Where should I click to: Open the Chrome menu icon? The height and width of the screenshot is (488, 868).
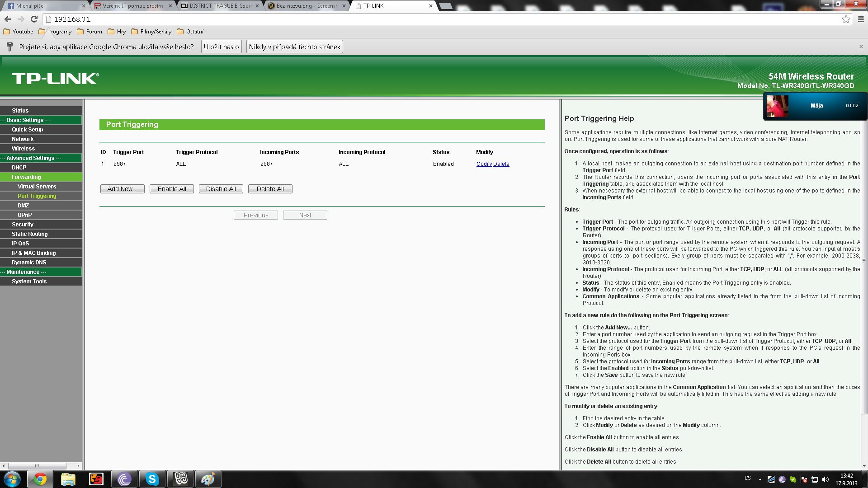click(861, 19)
